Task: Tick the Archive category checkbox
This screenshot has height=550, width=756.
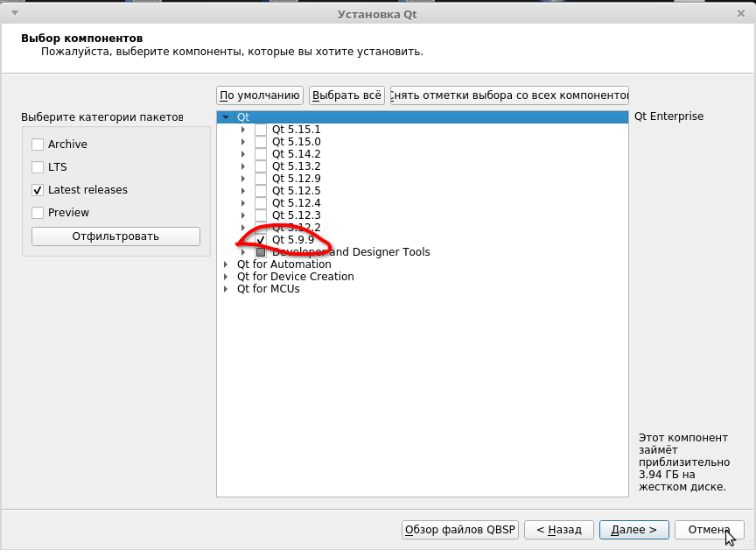Action: pyautogui.click(x=38, y=145)
